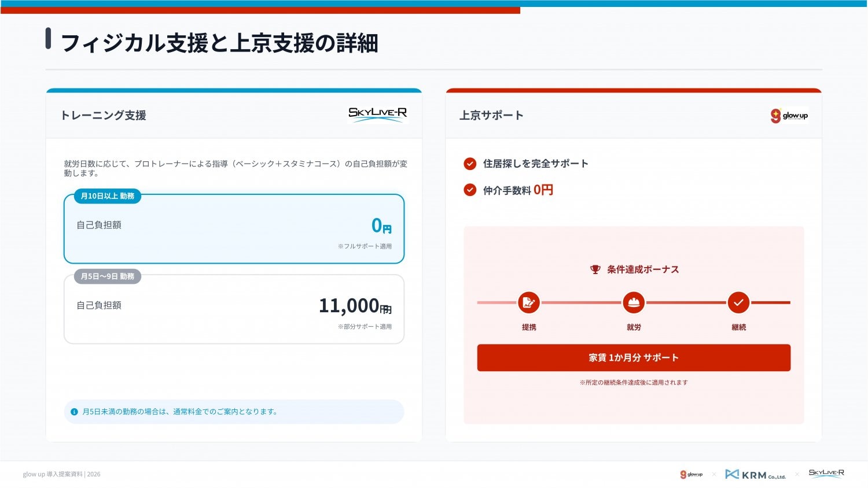The width and height of the screenshot is (868, 488).
Task: Click the check mark beside 住居探しを完全サポート
Action: 470,164
